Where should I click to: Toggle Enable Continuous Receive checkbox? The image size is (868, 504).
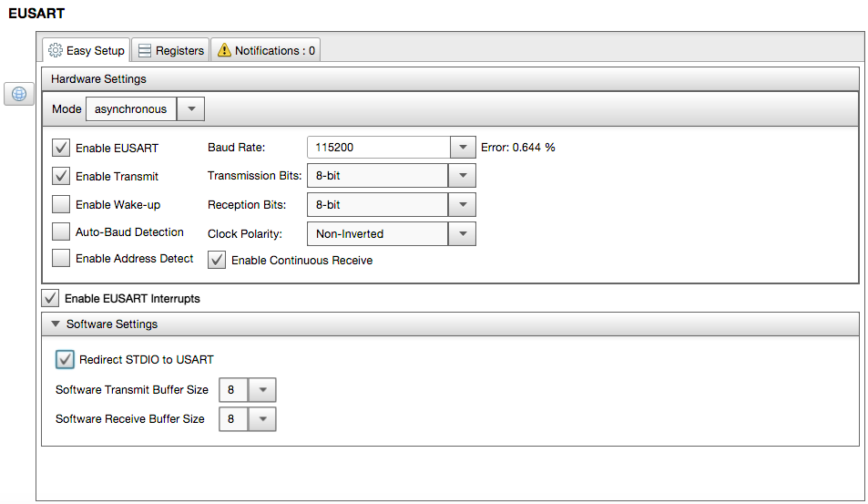coord(217,260)
